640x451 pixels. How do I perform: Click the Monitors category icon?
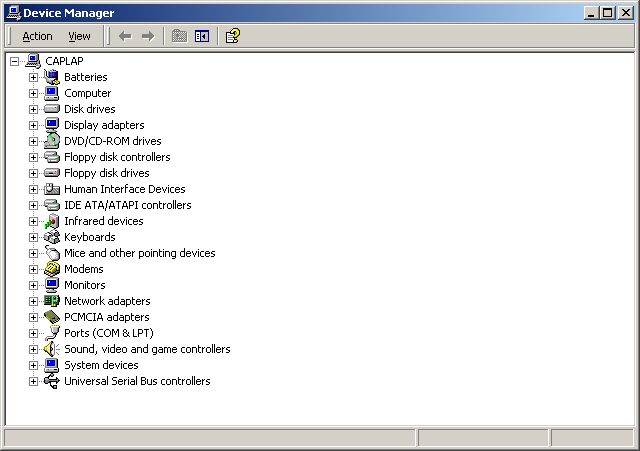click(x=52, y=285)
